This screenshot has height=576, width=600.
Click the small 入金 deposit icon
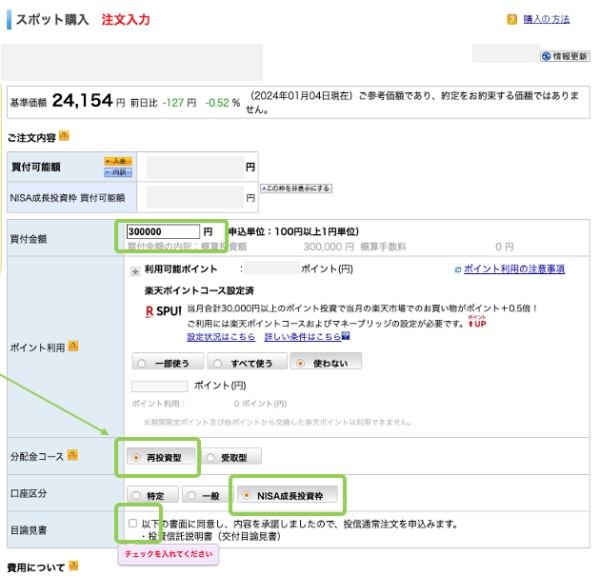(x=118, y=161)
